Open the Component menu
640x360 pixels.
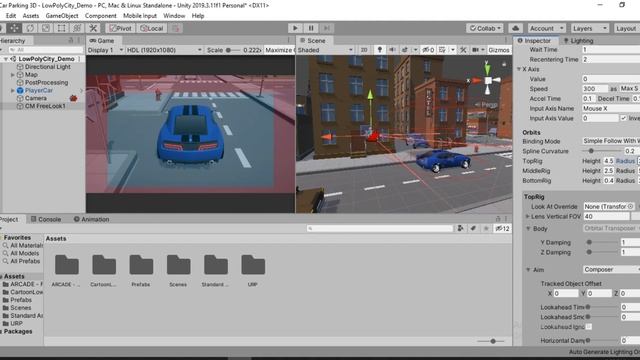tap(100, 16)
